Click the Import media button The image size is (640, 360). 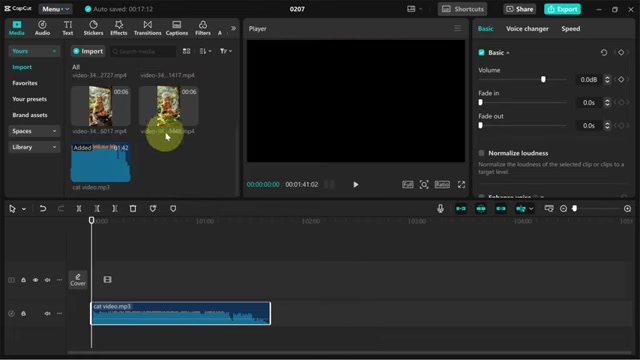[88, 51]
